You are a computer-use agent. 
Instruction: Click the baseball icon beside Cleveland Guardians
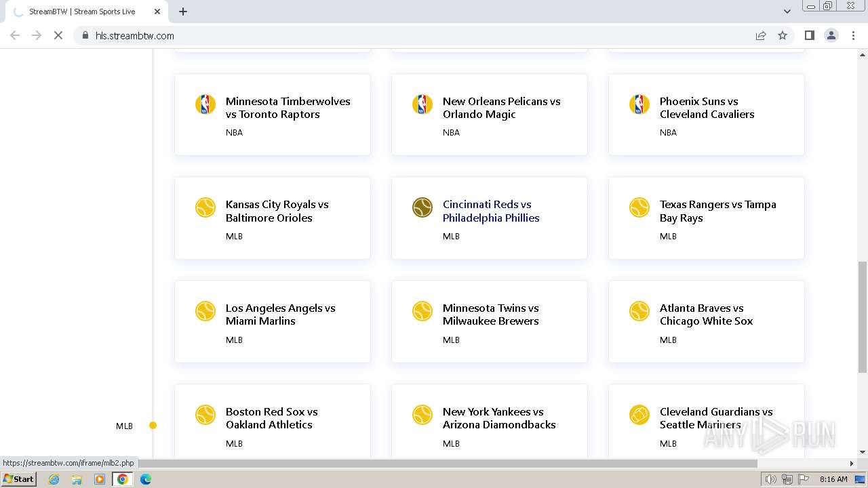(639, 415)
